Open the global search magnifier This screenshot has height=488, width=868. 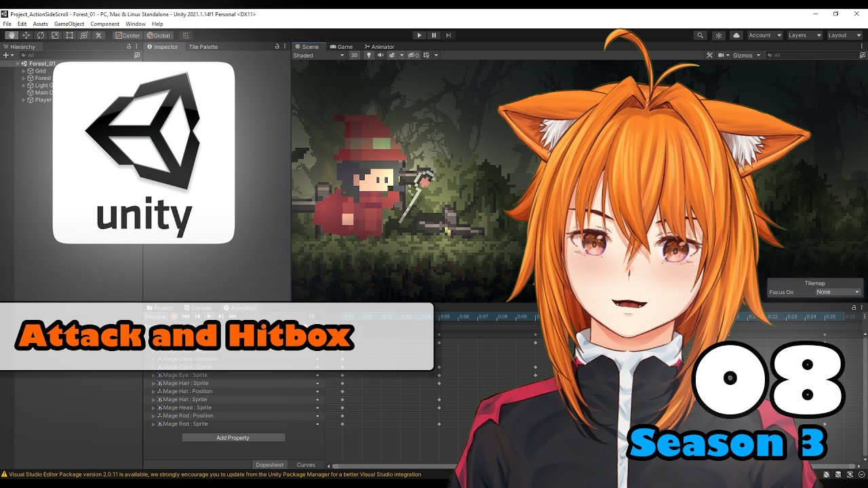tap(700, 35)
